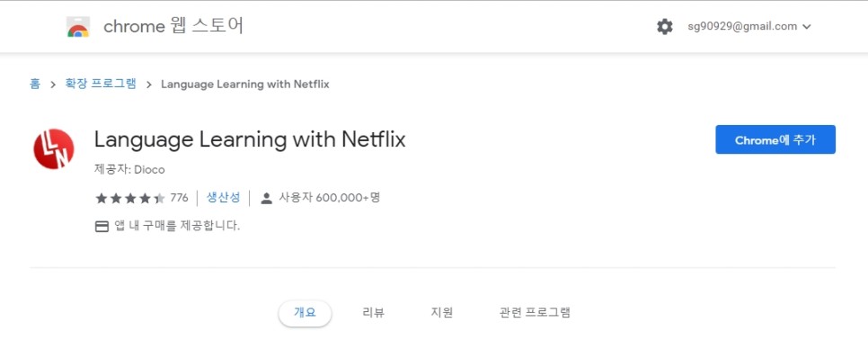Open the 지원 tab
This screenshot has height=358, width=868.
click(442, 312)
